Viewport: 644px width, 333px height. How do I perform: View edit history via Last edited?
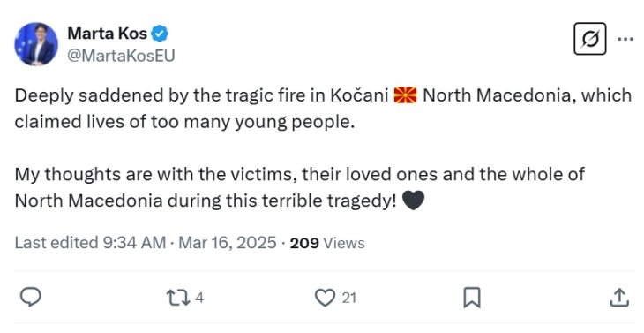56,243
